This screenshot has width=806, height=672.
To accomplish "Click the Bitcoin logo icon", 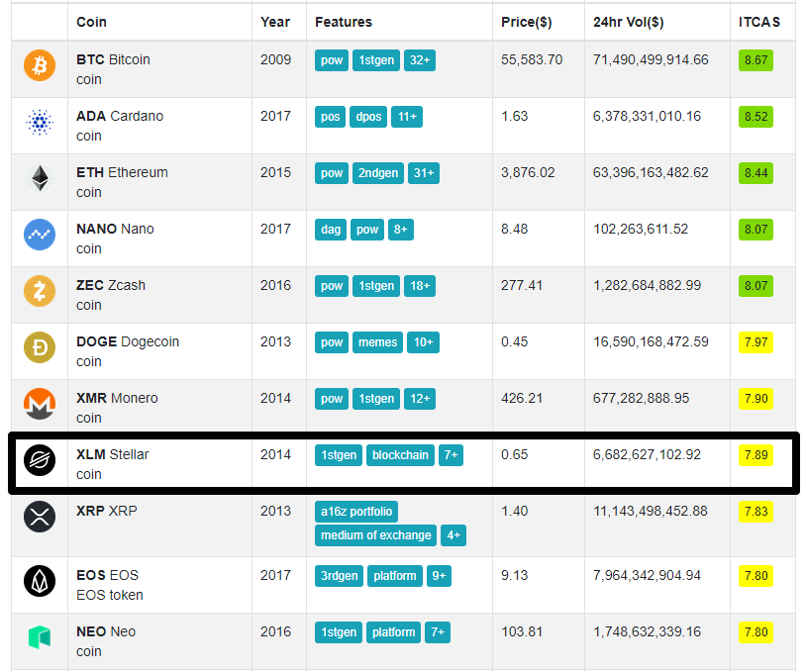I will tap(40, 65).
